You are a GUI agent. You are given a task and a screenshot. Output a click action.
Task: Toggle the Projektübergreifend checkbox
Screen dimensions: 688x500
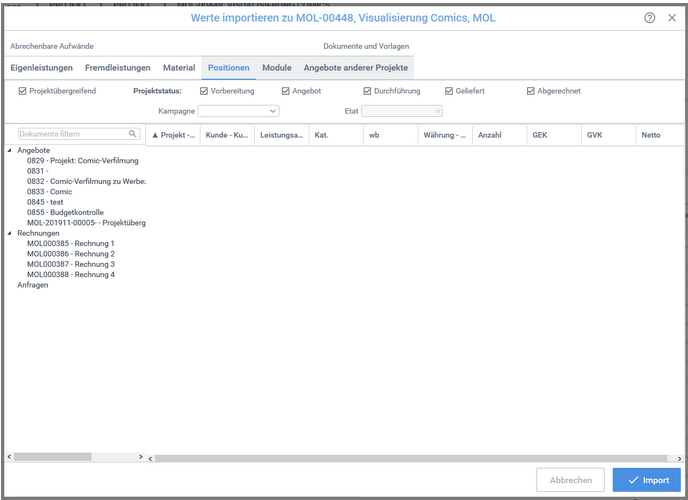23,91
